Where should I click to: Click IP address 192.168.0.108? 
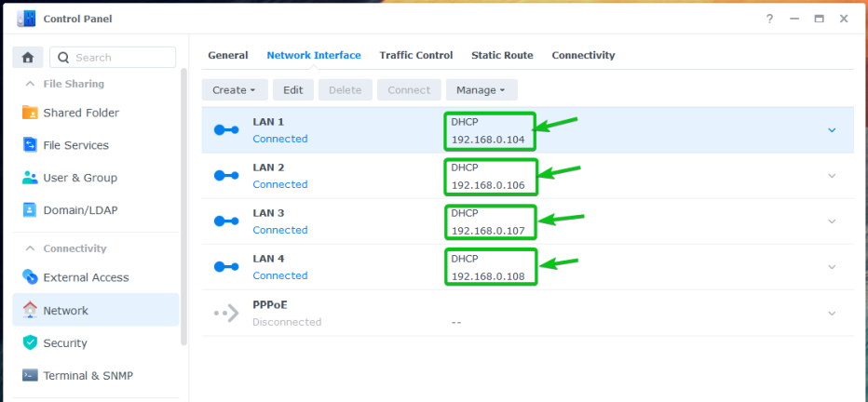tap(488, 276)
